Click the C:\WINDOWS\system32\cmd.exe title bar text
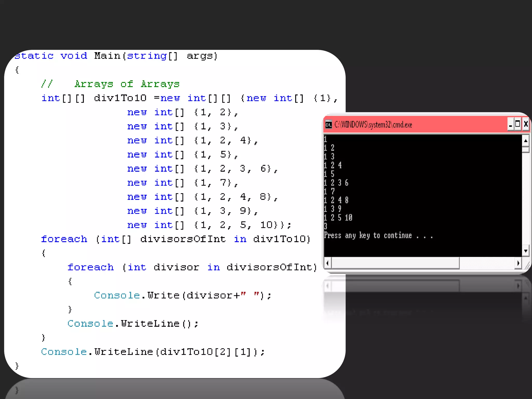This screenshot has height=399, width=532. pyautogui.click(x=373, y=125)
